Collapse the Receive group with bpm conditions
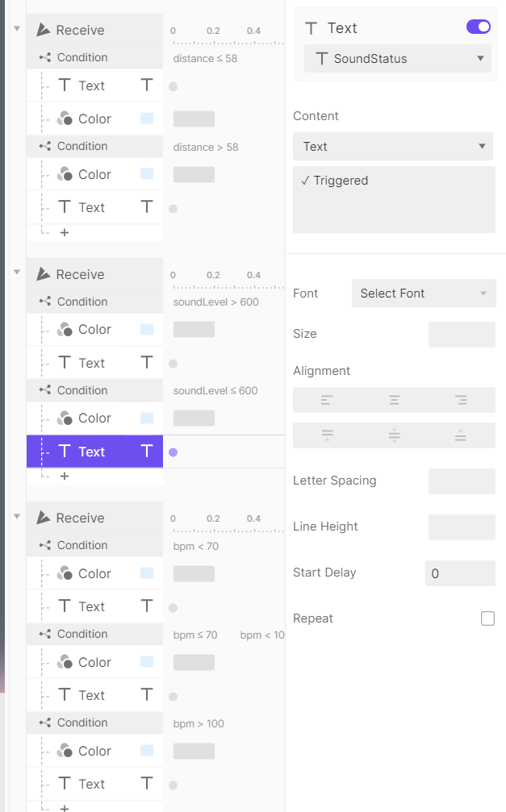506x812 pixels. pyautogui.click(x=17, y=515)
